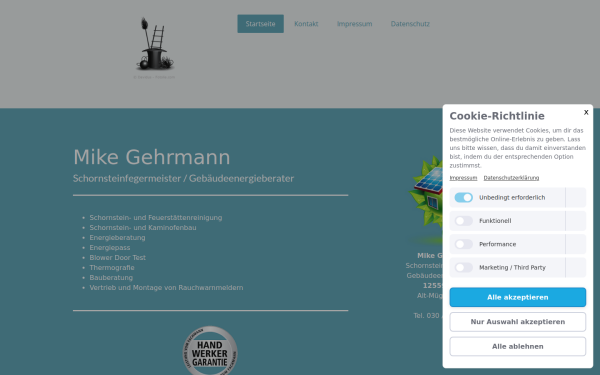This screenshot has height=375, width=600.
Task: Click the Schornstein- und Feuerstättenreinigung item
Action: [x=156, y=218]
